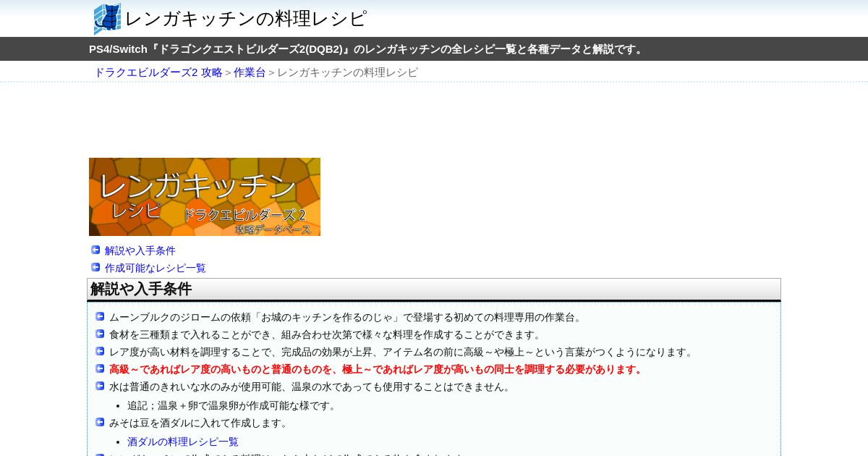Click bullet icon beside レア度が高い材料 line
868x456 pixels.
point(100,351)
